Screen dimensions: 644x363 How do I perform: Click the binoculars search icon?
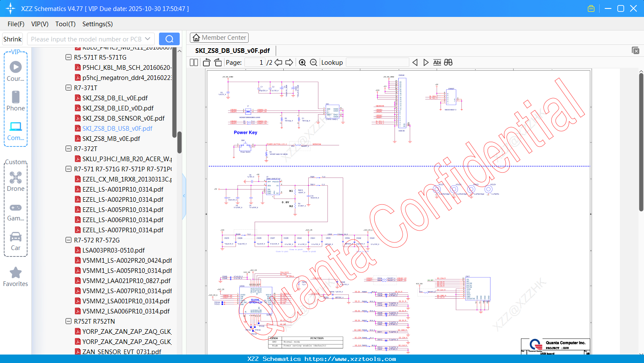(448, 63)
